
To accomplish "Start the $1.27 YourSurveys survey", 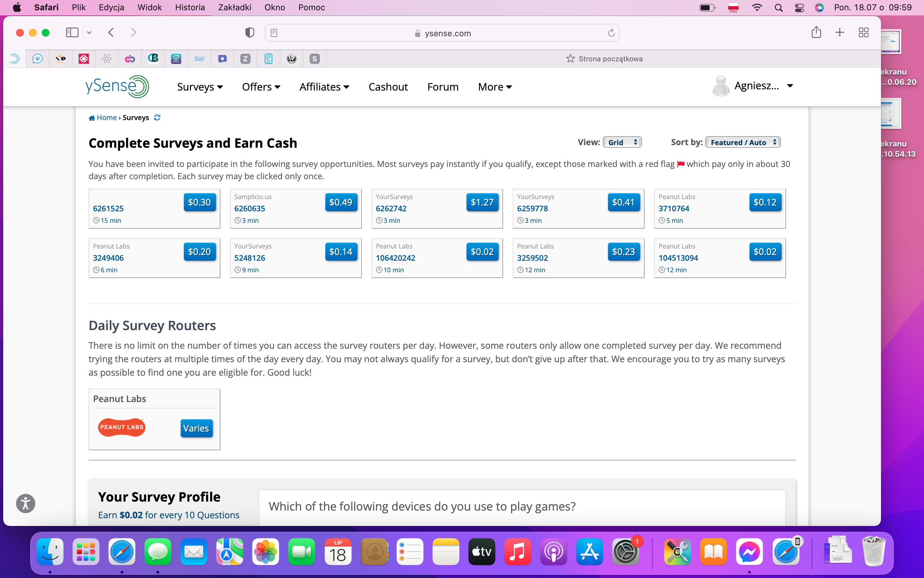I will (x=482, y=202).
